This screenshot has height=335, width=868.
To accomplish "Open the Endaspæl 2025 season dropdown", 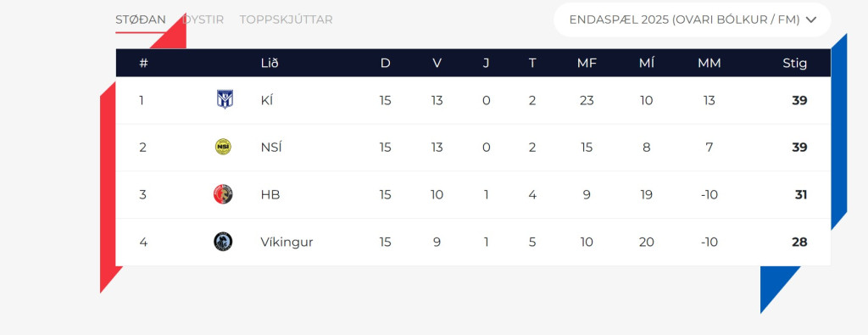I will coord(692,20).
